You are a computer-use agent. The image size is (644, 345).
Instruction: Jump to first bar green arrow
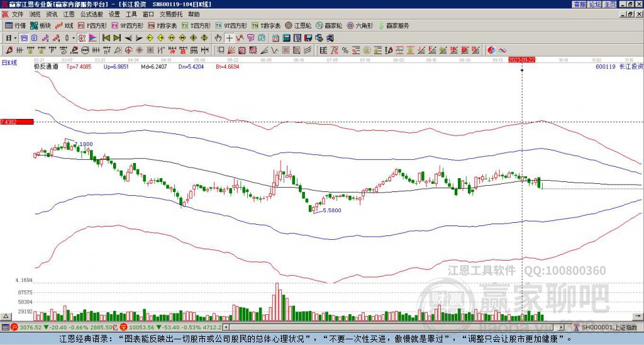106,38
